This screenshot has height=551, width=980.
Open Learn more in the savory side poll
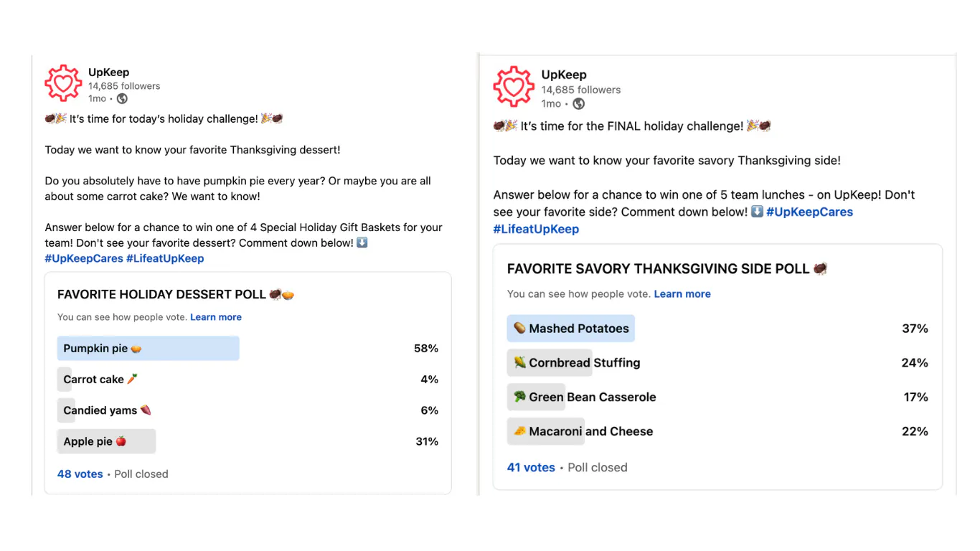click(682, 293)
